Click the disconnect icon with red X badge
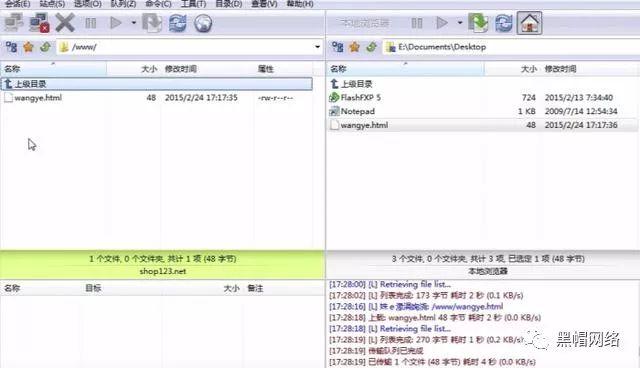This screenshot has width=640, height=368. point(39,23)
